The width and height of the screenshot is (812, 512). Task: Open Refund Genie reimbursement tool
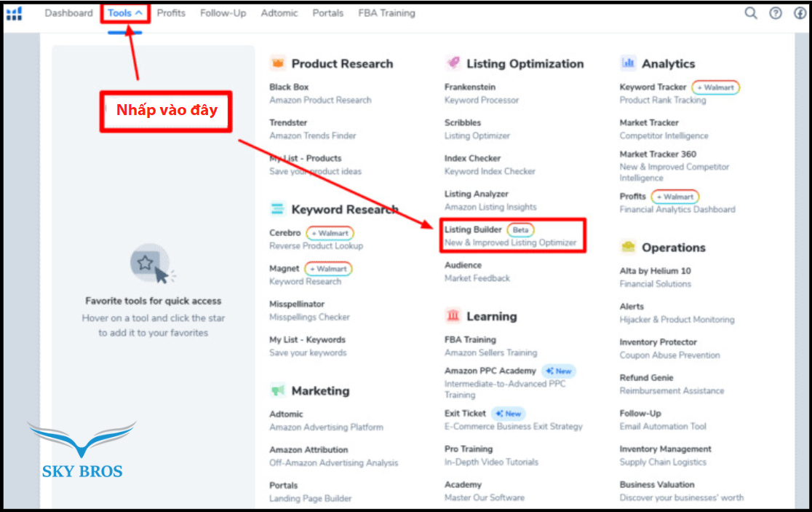(646, 377)
